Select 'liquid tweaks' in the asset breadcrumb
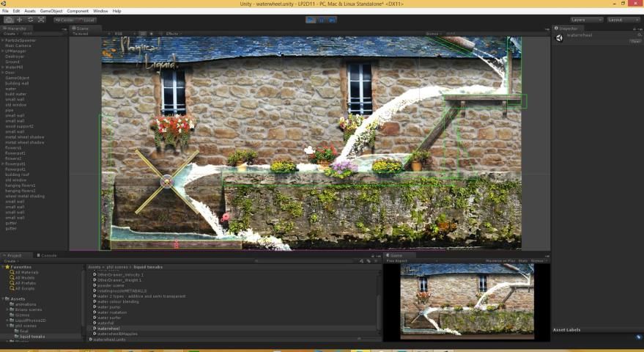 click(x=149, y=267)
